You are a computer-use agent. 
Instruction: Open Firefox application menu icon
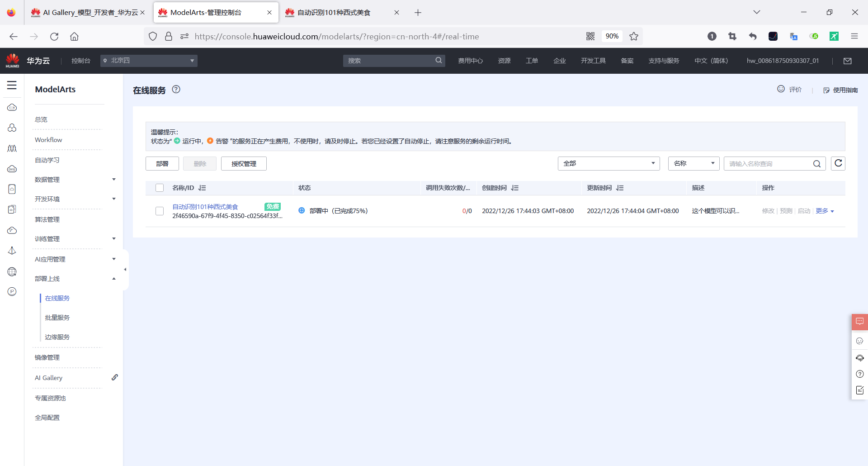coord(854,36)
